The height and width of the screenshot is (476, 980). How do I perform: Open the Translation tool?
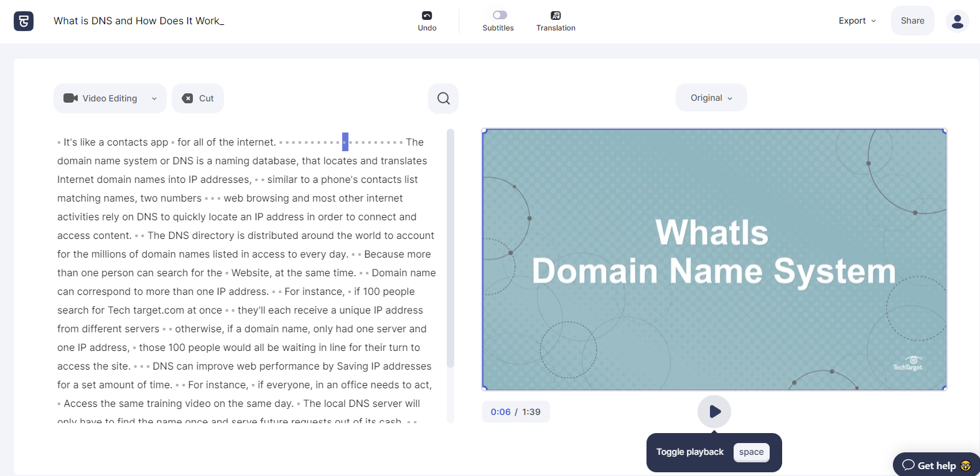coord(556,21)
